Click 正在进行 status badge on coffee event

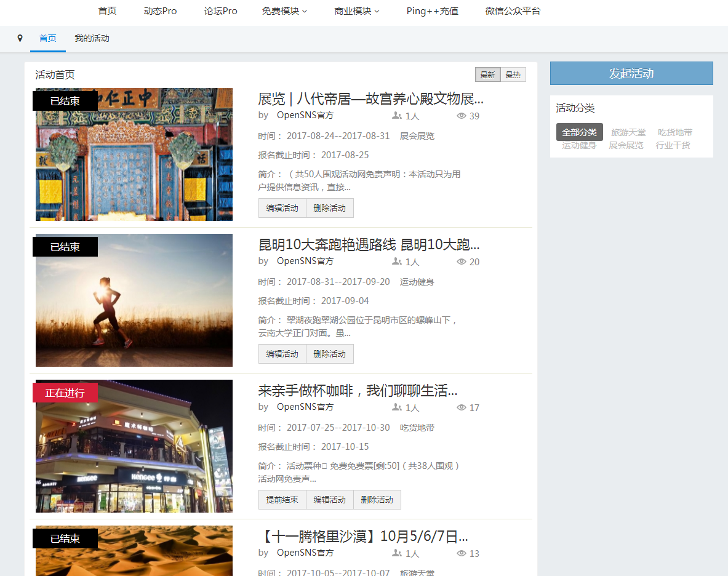[65, 393]
